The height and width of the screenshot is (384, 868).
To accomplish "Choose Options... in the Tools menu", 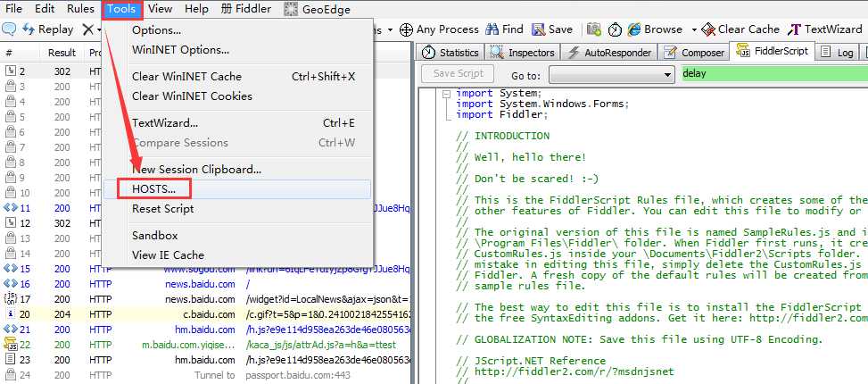I will point(237,30).
